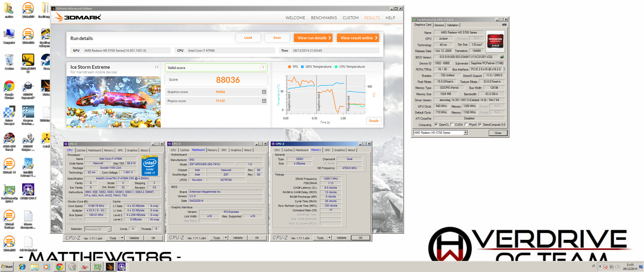The width and height of the screenshot is (644, 272).
Task: Open the WELCOME page in 3DMark
Action: 295,18
